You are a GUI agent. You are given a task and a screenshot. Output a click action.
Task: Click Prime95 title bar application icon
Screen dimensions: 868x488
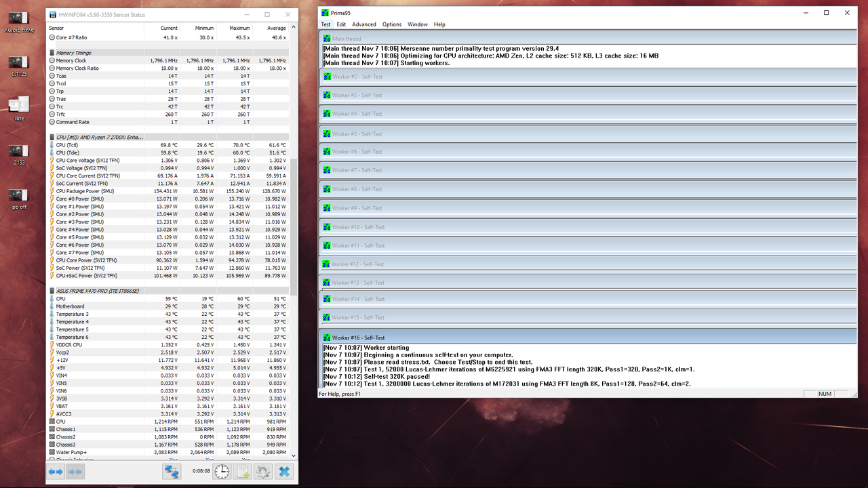click(325, 12)
